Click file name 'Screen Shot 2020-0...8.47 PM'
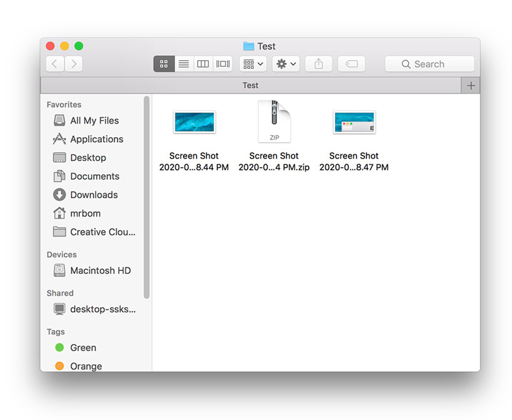 coord(354,161)
